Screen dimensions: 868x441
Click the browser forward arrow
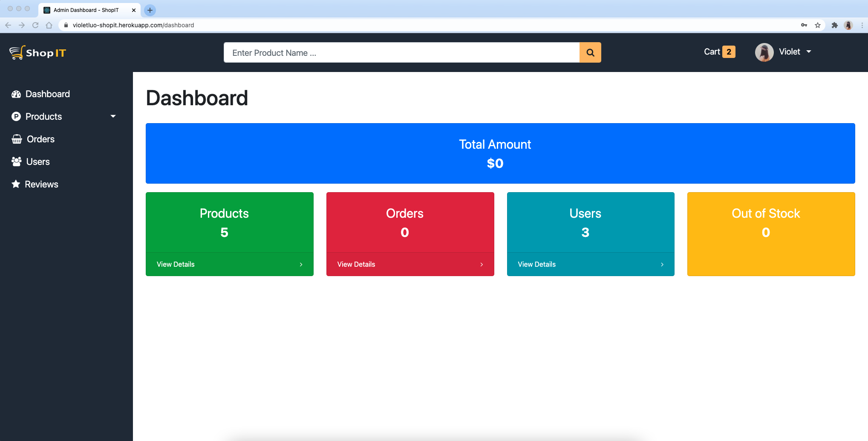[x=22, y=25]
